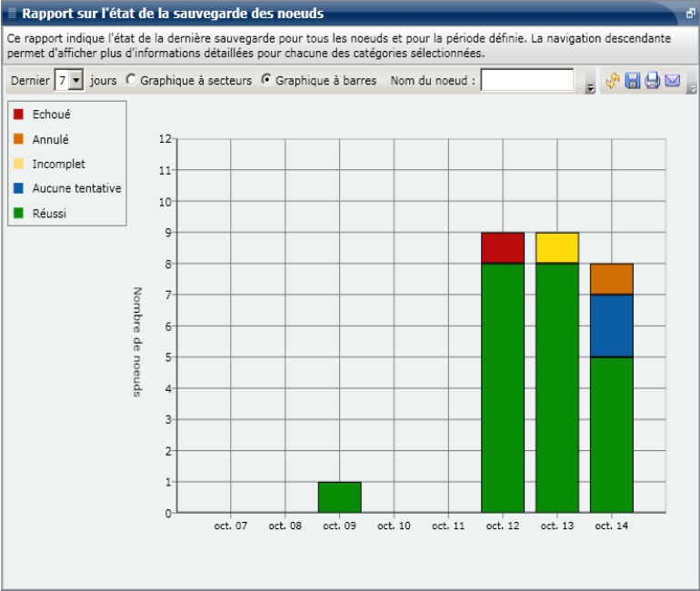This screenshot has height=591, width=700.
Task: Click the yellow Incomplet segment on oct. 13
Action: (557, 247)
